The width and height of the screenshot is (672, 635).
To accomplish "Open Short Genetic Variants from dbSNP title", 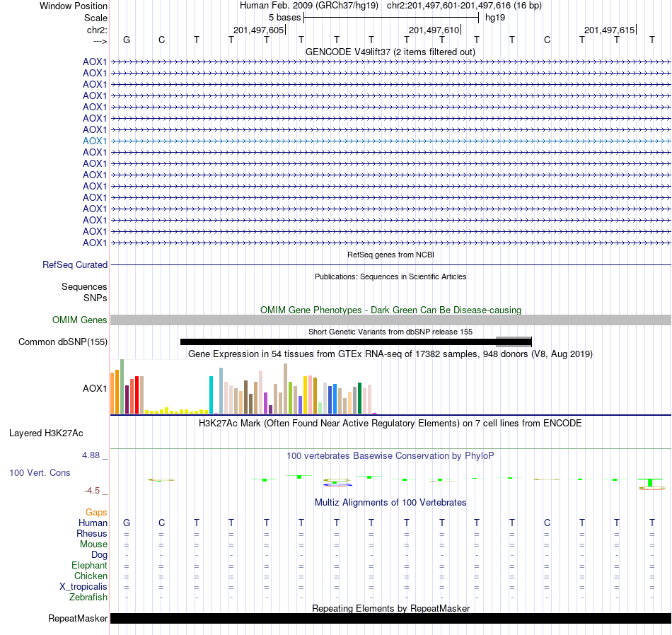I will [390, 332].
